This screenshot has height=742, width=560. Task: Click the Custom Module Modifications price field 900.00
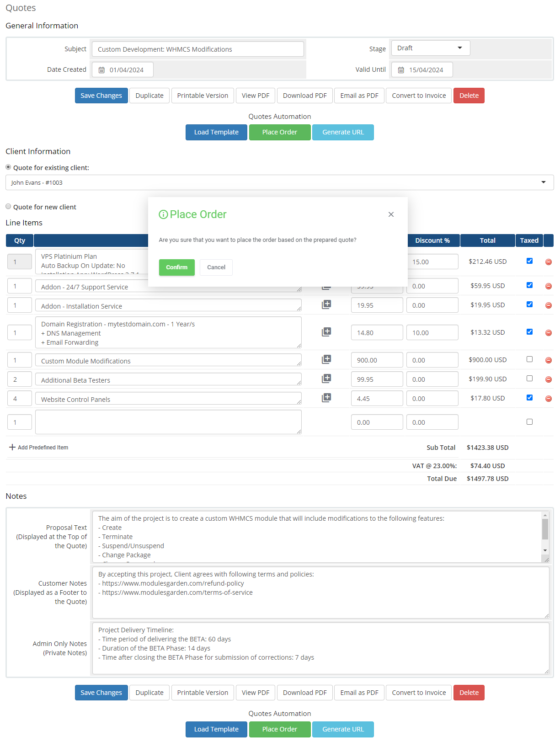coord(377,360)
